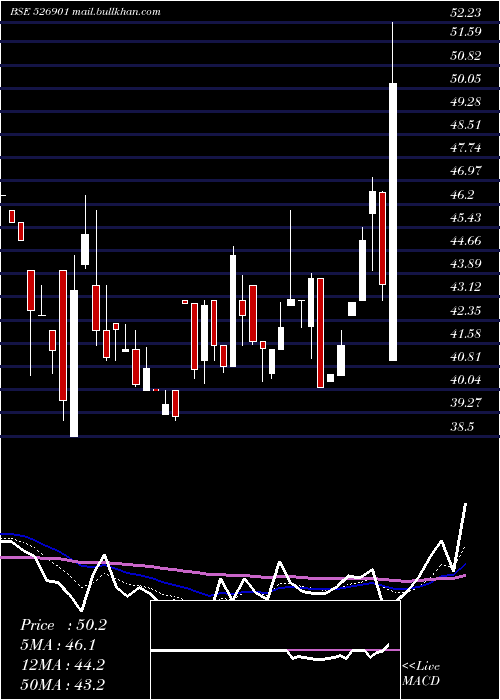Click the 44.66 axis value
Image resolution: width=500 pixels, height=700 pixels.
coord(466,241)
